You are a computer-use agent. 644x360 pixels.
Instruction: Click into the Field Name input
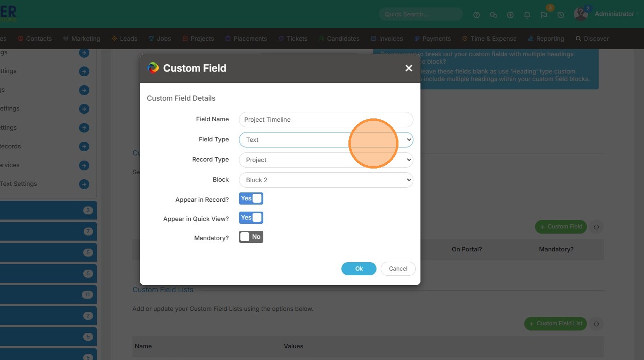[x=326, y=119]
